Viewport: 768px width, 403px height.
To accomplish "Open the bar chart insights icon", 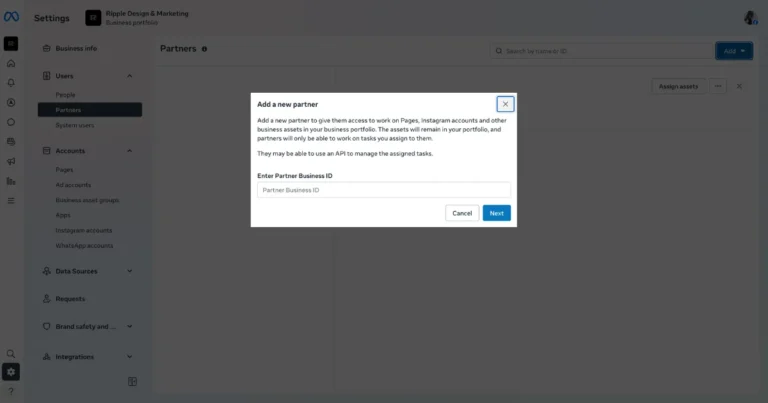I will pos(11,181).
